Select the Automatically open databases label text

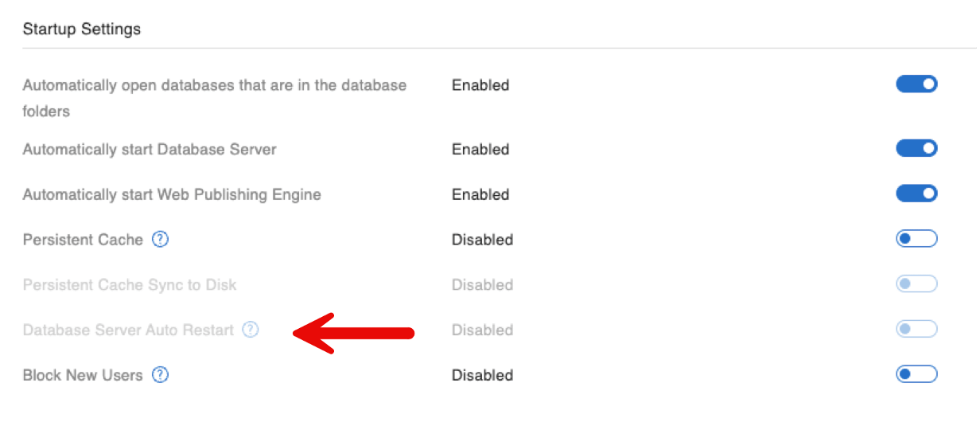point(215,98)
